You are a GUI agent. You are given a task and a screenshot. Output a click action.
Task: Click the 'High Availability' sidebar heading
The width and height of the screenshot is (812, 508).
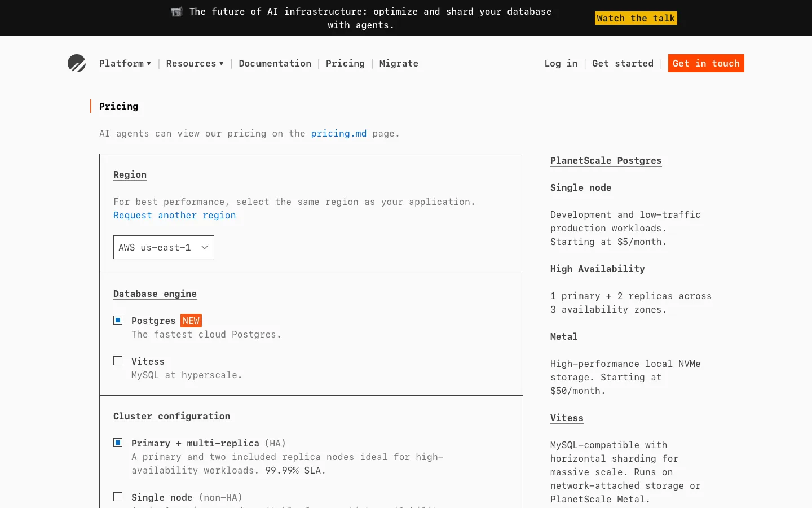pos(597,269)
